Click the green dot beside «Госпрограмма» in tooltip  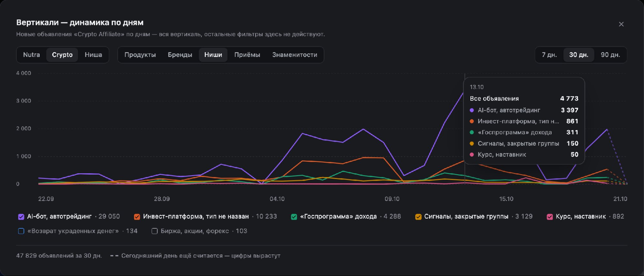(x=472, y=132)
